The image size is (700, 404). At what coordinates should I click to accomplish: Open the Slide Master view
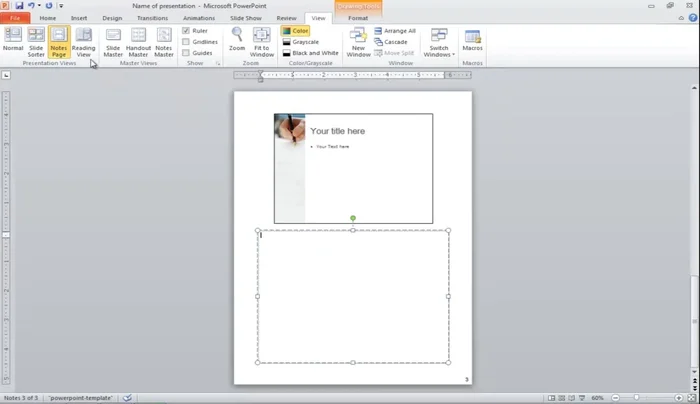point(113,40)
